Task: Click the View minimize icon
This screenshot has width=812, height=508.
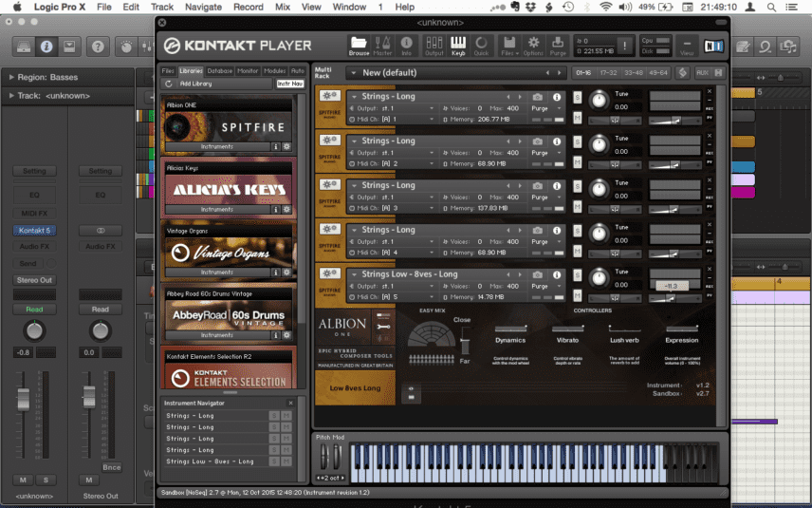Action: pyautogui.click(x=687, y=47)
